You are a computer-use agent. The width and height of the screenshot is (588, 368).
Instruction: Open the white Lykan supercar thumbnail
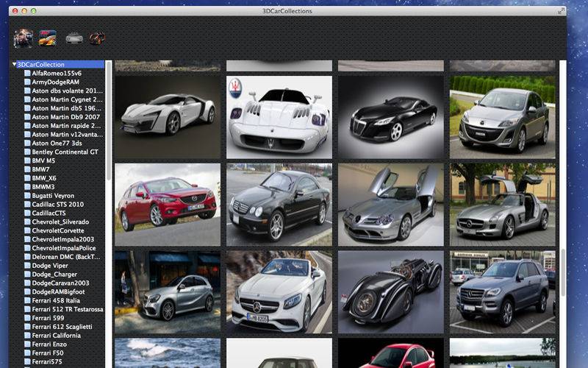168,117
